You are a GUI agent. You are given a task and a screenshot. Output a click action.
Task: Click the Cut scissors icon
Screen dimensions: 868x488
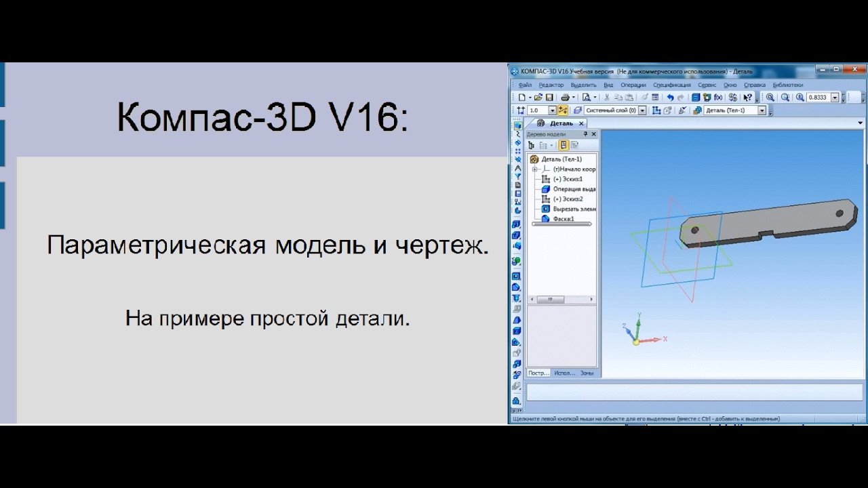point(606,97)
